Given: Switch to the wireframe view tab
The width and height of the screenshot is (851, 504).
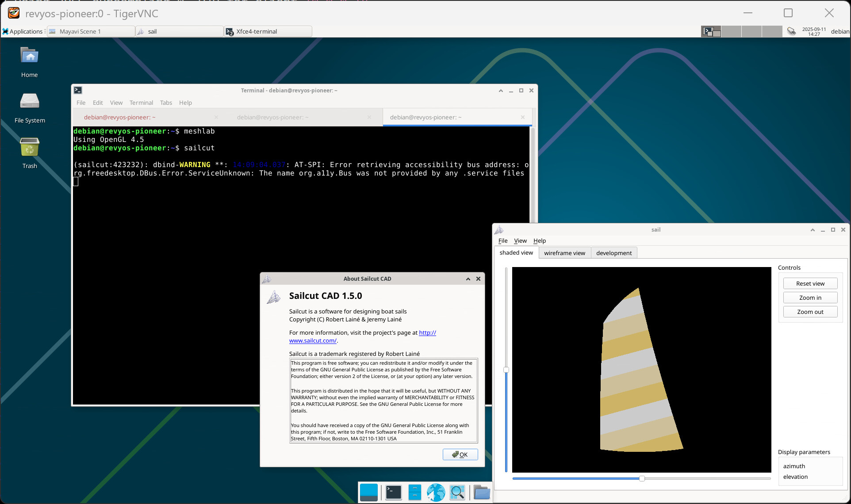Looking at the screenshot, I should tap(564, 253).
